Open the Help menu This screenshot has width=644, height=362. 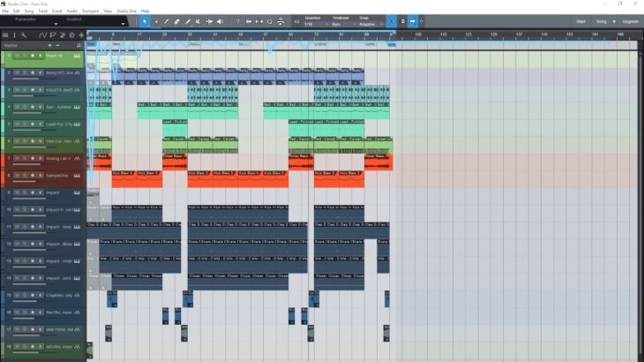click(x=146, y=11)
